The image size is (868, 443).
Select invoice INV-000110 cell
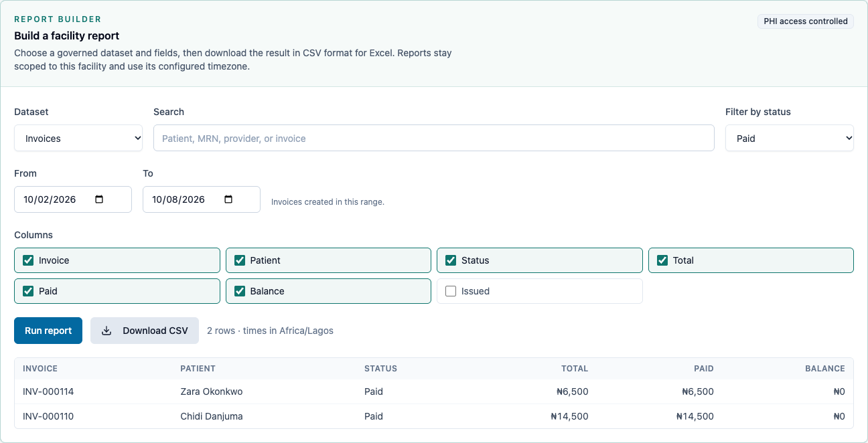coord(48,416)
